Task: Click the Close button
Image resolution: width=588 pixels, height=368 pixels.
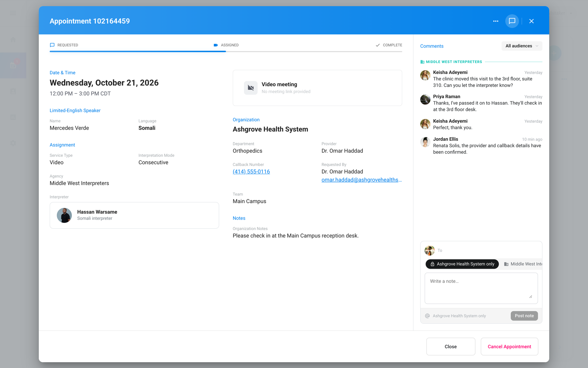Action: [451, 347]
